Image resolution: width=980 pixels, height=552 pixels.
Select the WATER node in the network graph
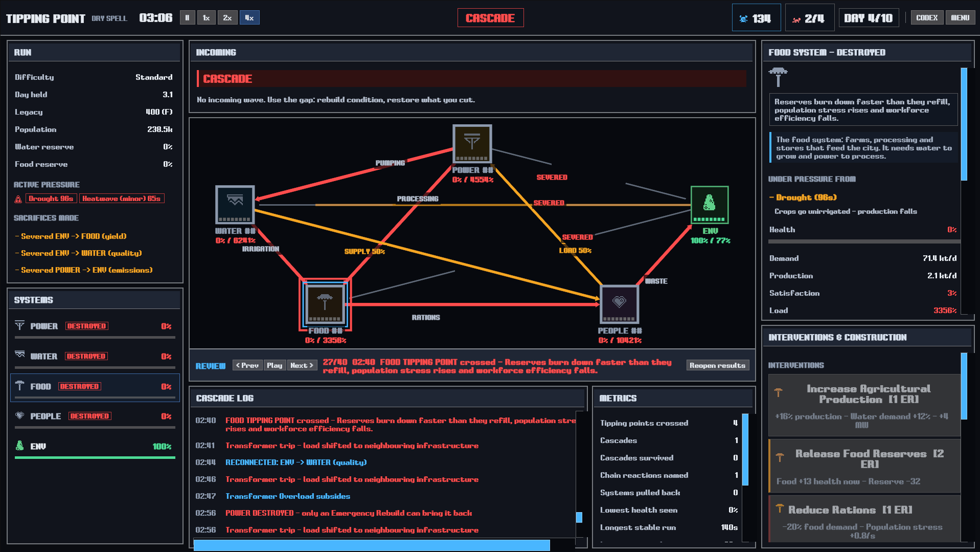pos(235,204)
